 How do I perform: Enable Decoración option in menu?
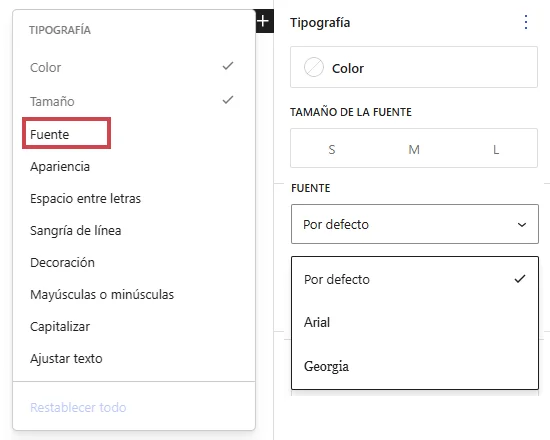[134, 262]
